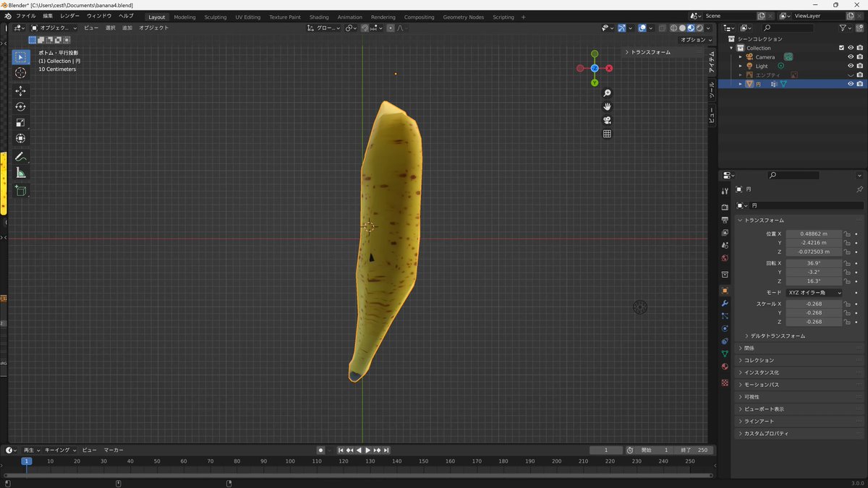The image size is (868, 488).
Task: Open the Geometry Nodes workspace tab
Action: (464, 17)
